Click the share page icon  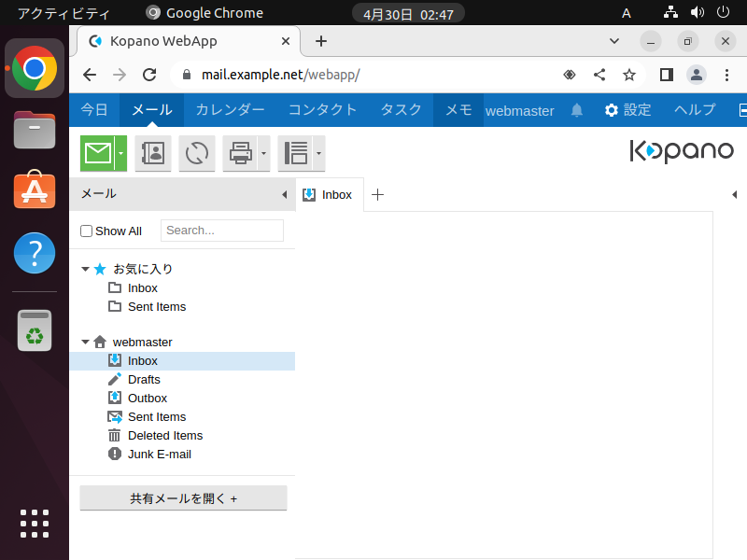(x=599, y=75)
